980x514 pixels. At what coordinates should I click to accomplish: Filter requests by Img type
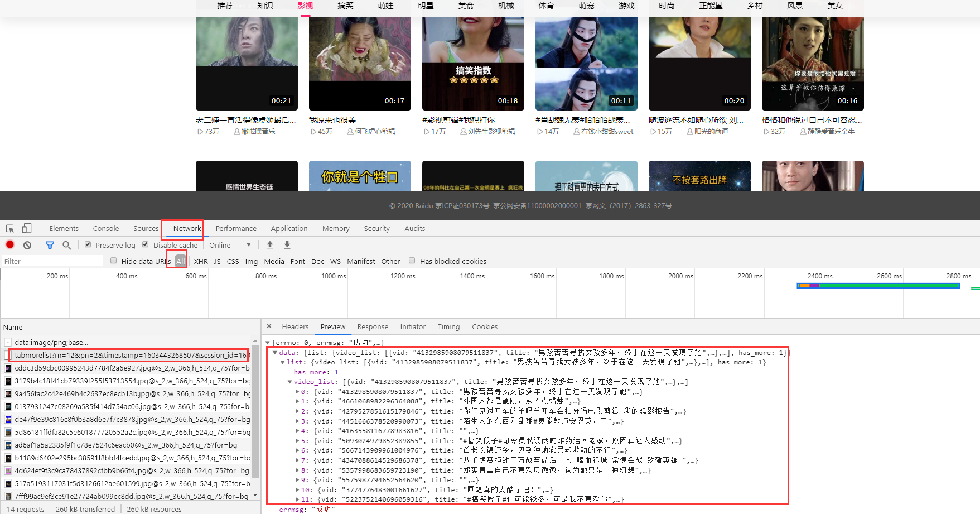pos(252,261)
